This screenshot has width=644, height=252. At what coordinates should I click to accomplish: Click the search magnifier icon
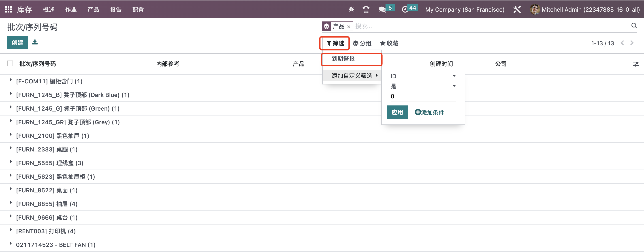634,26
